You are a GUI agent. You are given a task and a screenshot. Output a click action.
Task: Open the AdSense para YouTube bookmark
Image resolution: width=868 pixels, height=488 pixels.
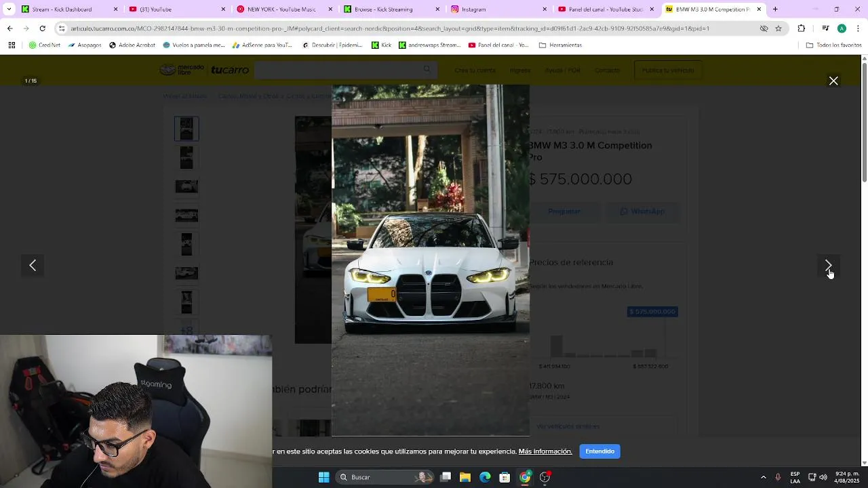tap(262, 45)
